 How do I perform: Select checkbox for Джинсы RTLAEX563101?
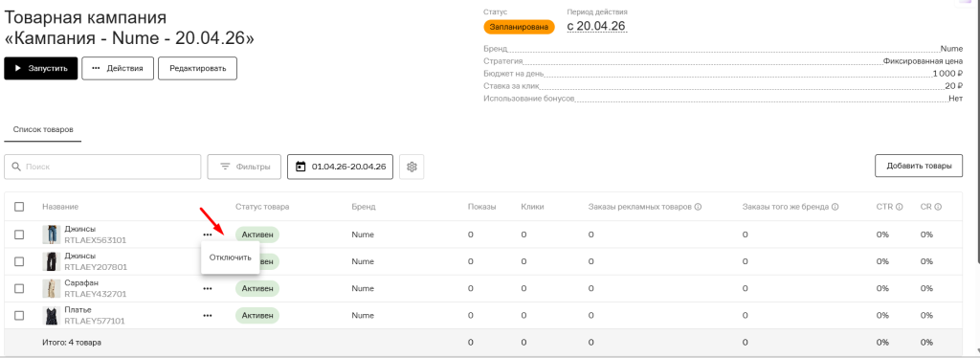[x=19, y=235]
